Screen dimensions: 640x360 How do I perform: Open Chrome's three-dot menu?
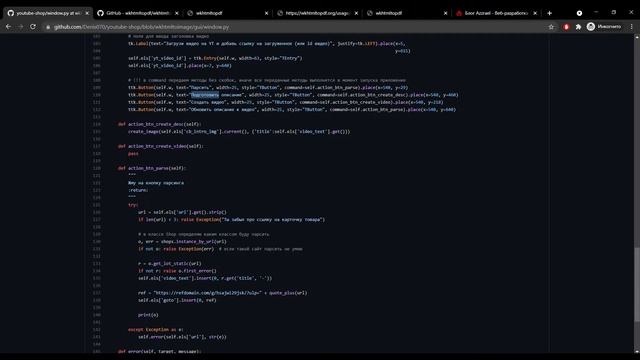(631, 27)
